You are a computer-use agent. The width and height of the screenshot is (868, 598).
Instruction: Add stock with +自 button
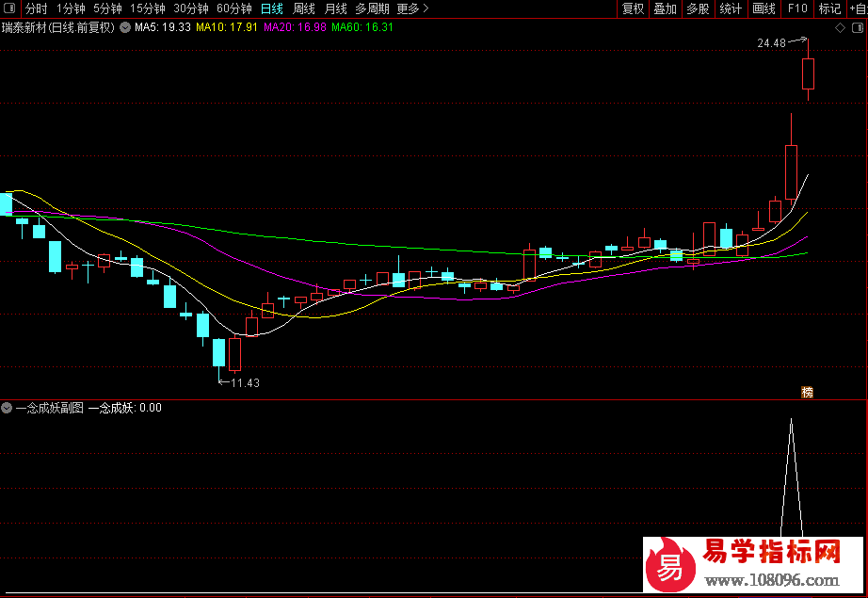(x=858, y=8)
